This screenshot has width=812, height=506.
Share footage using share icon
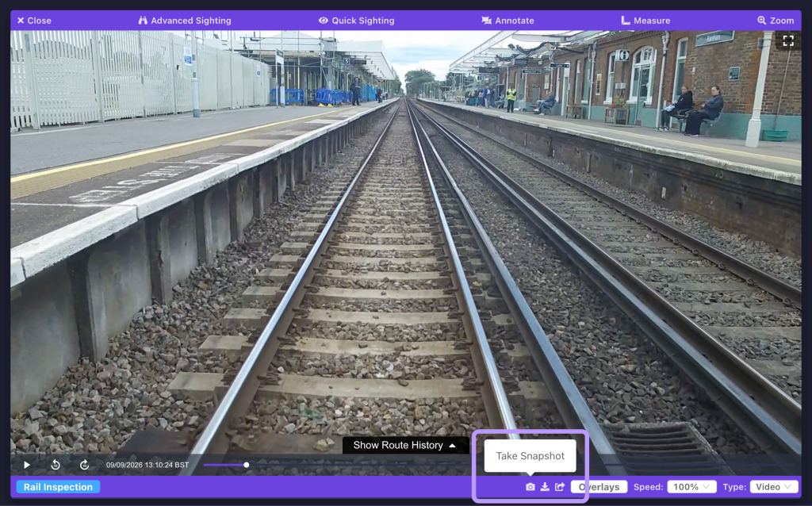tap(560, 487)
